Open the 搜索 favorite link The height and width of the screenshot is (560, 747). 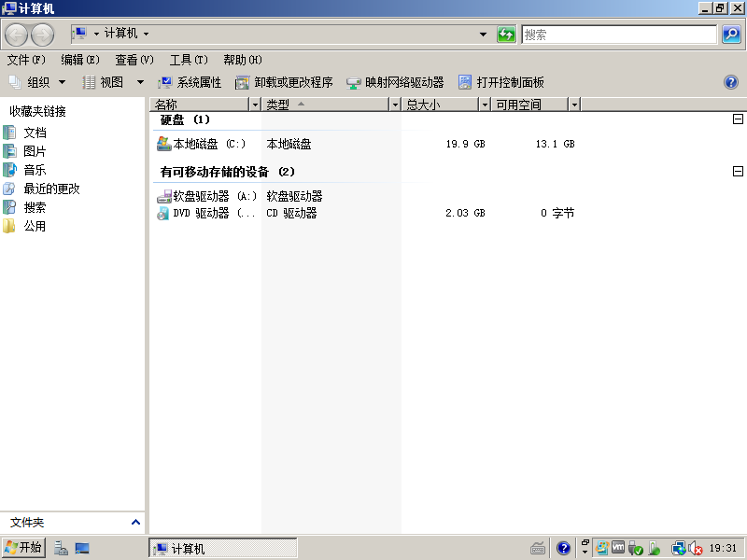pos(25,207)
